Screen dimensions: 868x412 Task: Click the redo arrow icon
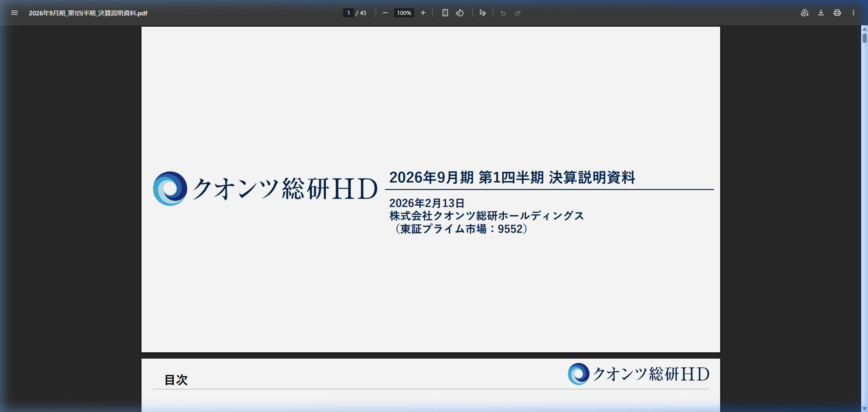518,13
